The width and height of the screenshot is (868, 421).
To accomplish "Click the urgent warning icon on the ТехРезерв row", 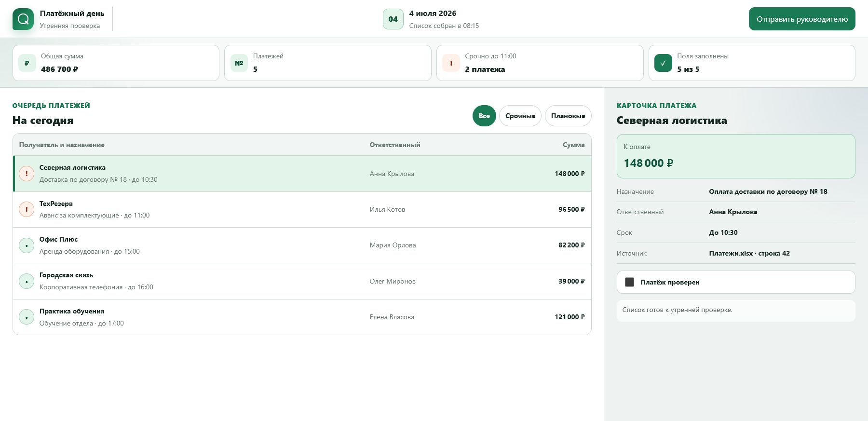I will (27, 209).
